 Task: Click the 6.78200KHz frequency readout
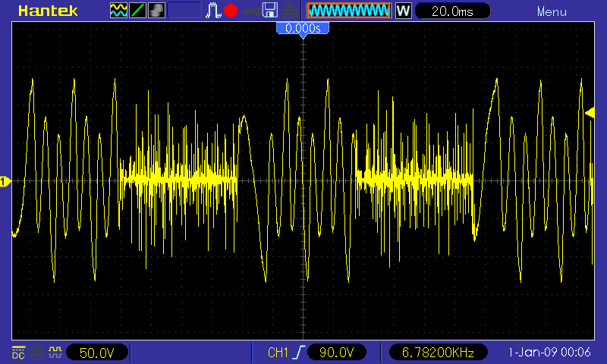(439, 353)
